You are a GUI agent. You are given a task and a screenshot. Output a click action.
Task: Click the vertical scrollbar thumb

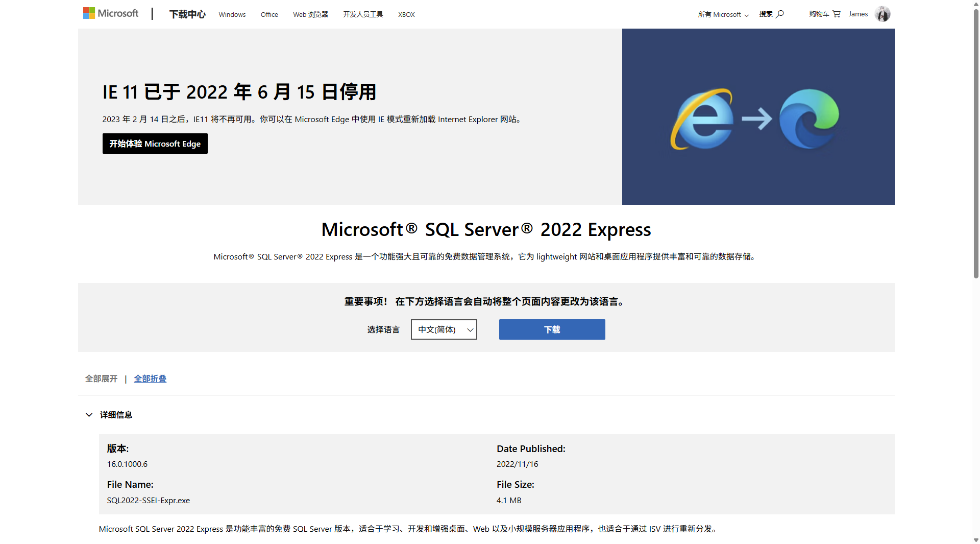tap(976, 143)
